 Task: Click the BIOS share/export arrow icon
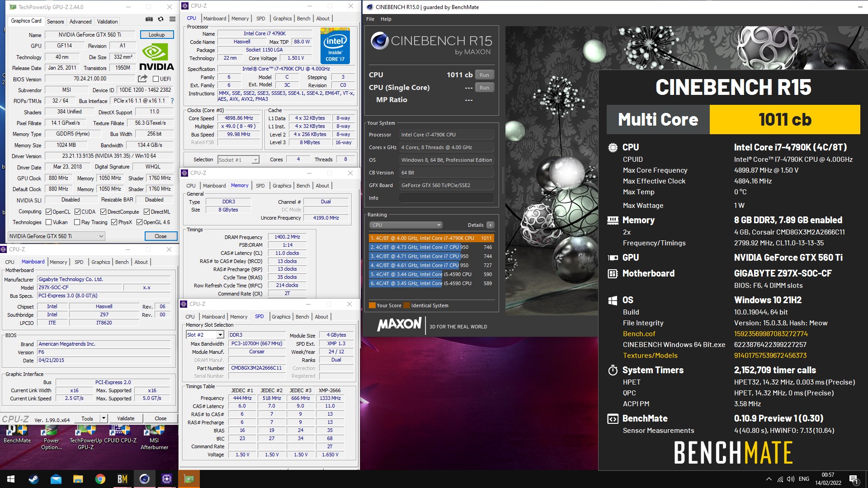click(x=143, y=78)
